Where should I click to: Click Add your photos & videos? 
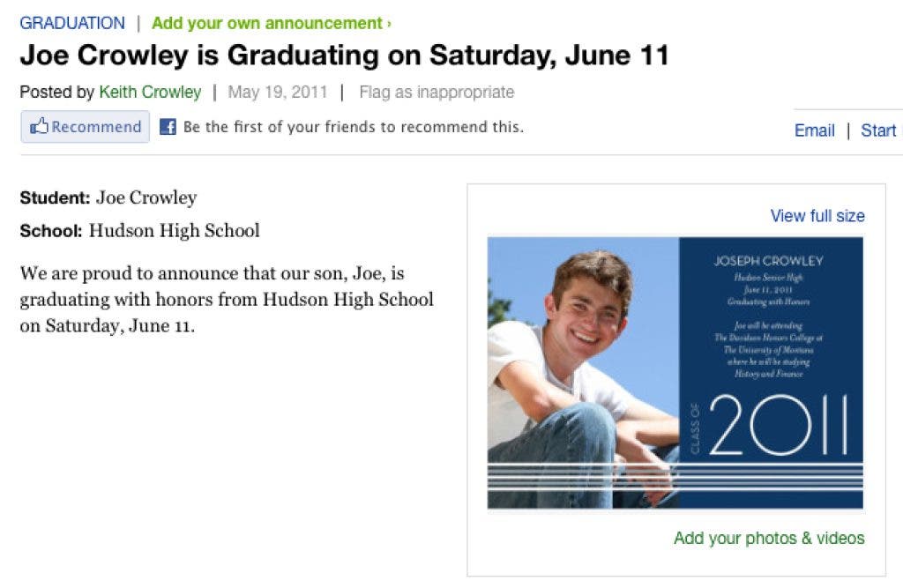[x=769, y=538]
